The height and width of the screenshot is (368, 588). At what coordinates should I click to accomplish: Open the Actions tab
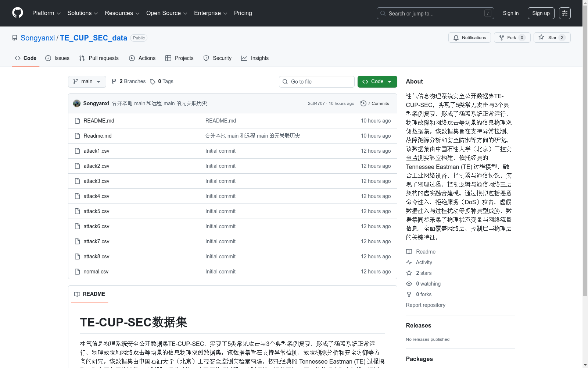(x=142, y=58)
